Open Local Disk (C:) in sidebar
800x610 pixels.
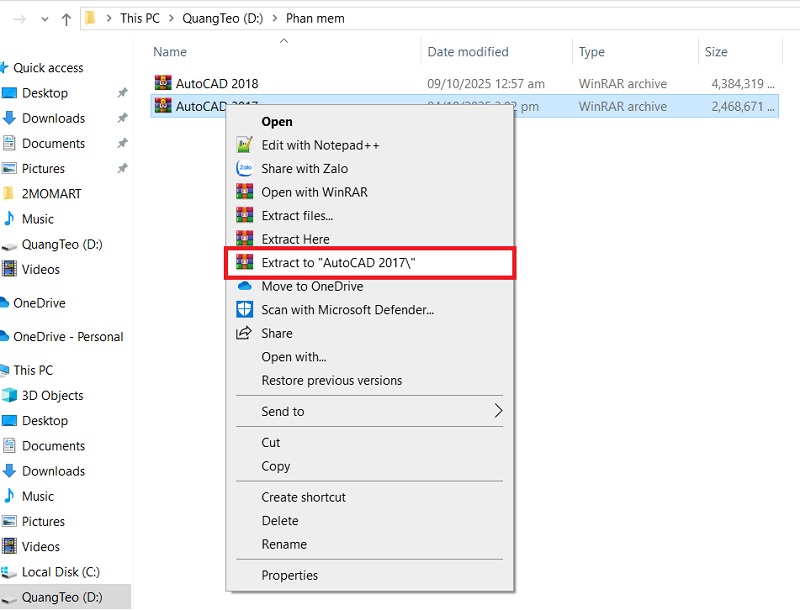(x=62, y=572)
